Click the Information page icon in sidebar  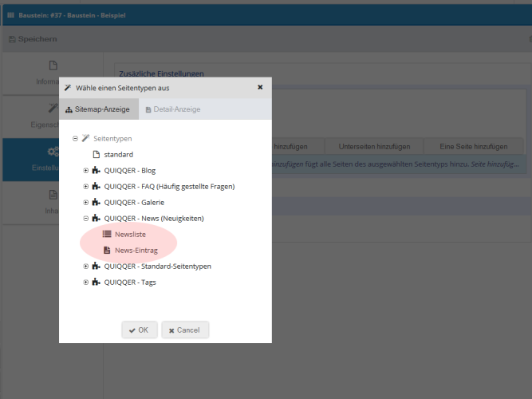coord(53,65)
